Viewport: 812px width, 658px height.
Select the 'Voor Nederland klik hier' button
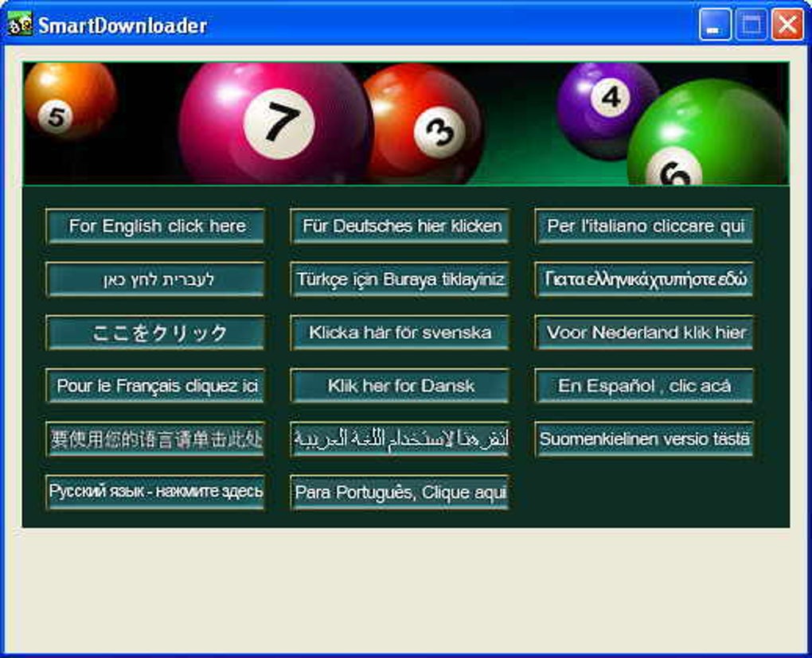(644, 333)
